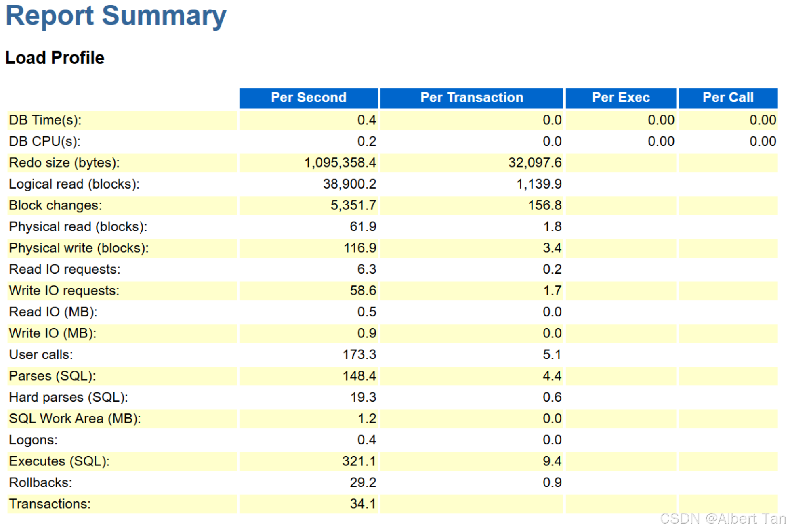Click the Load Profile section title
The image size is (788, 532).
click(55, 58)
